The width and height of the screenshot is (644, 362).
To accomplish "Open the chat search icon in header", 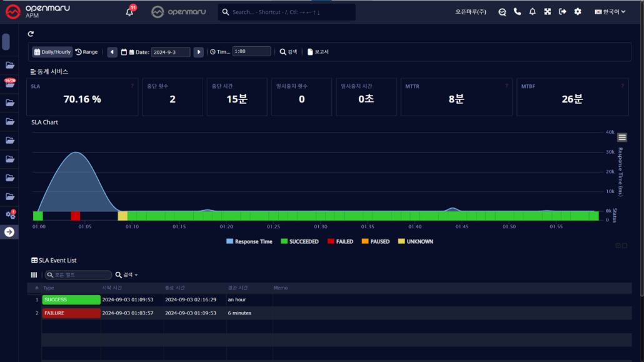I will (x=502, y=12).
